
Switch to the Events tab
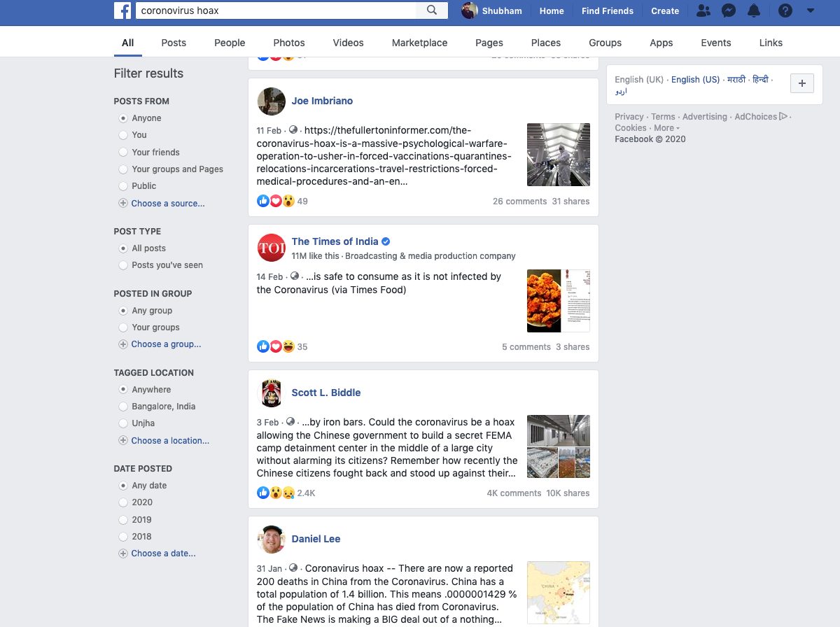point(716,43)
